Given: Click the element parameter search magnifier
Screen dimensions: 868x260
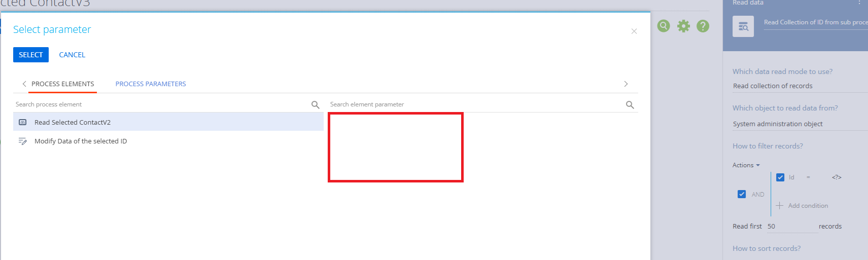Looking at the screenshot, I should 630,105.
